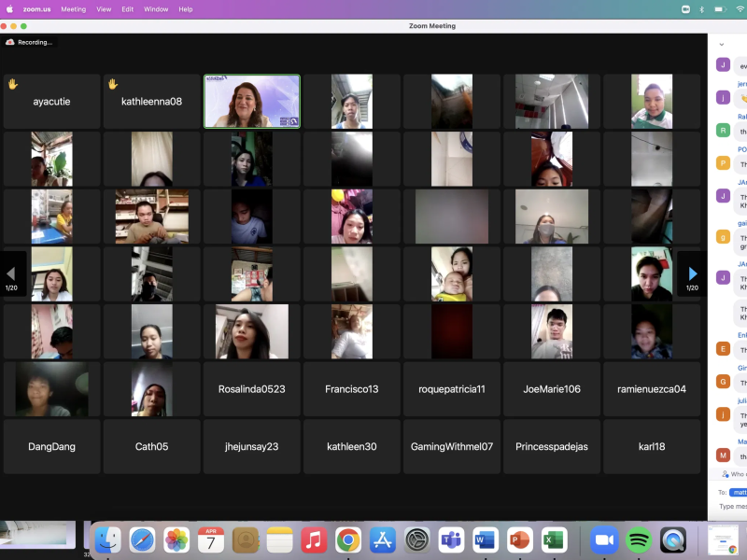747x560 pixels.
Task: Open the View menu
Action: coord(104,9)
